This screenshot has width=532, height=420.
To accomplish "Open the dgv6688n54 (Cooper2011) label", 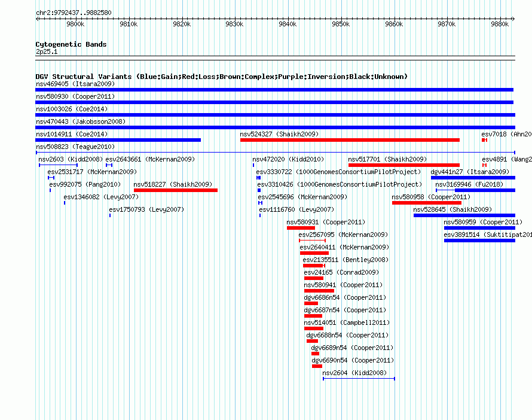I will tap(347, 335).
